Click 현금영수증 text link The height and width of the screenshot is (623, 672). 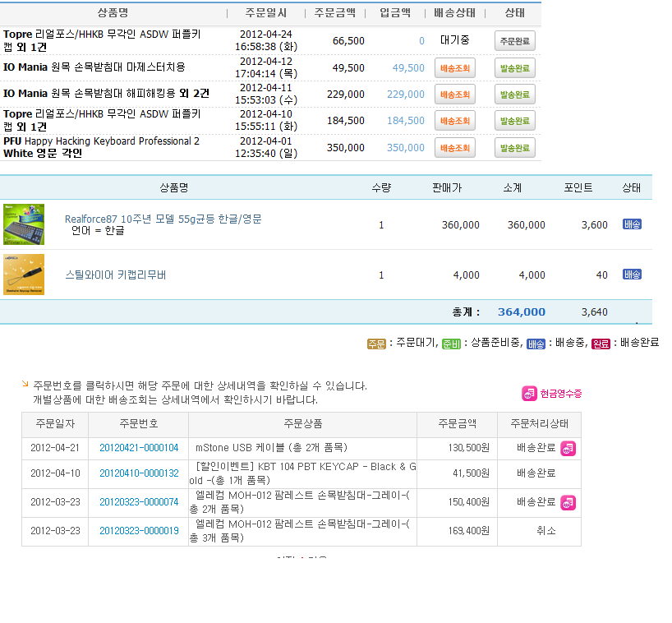pyautogui.click(x=561, y=394)
